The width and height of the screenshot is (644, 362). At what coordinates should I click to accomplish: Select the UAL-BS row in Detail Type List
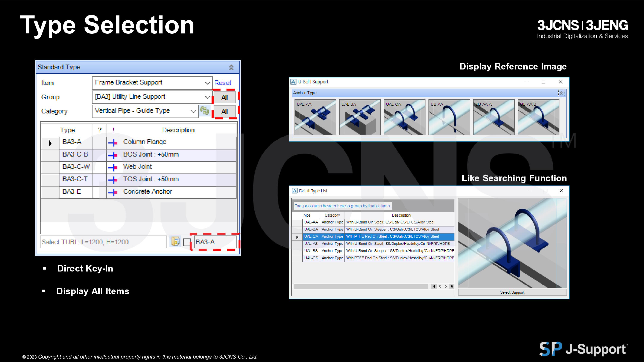(x=373, y=251)
